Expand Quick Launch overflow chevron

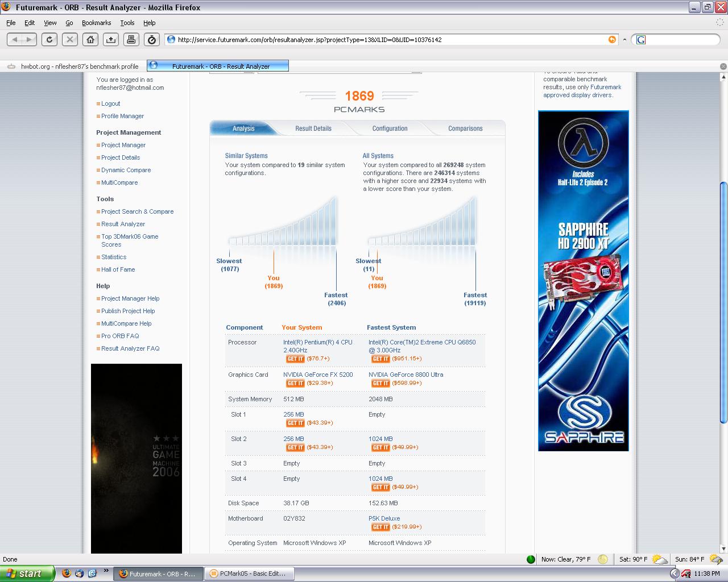coord(106,571)
